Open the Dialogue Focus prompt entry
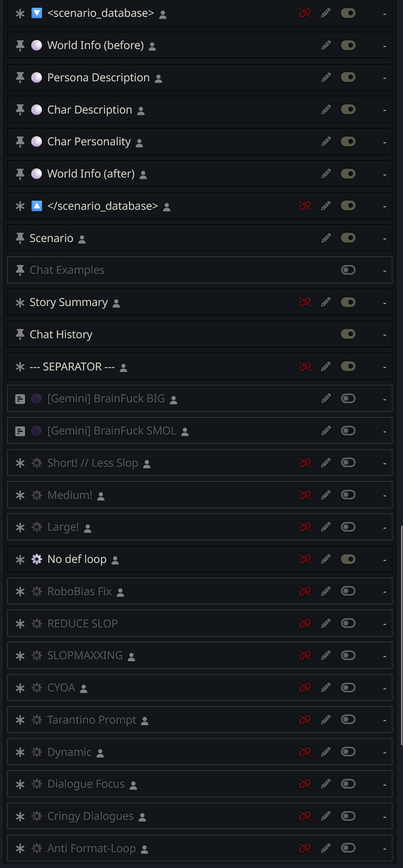Viewport: 403px width, 868px height. click(86, 784)
